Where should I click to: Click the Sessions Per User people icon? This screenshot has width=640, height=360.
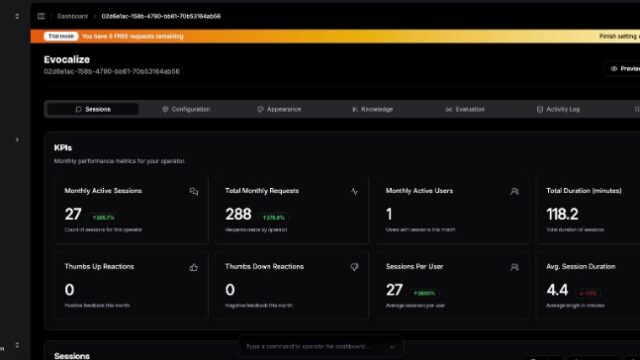pos(514,267)
